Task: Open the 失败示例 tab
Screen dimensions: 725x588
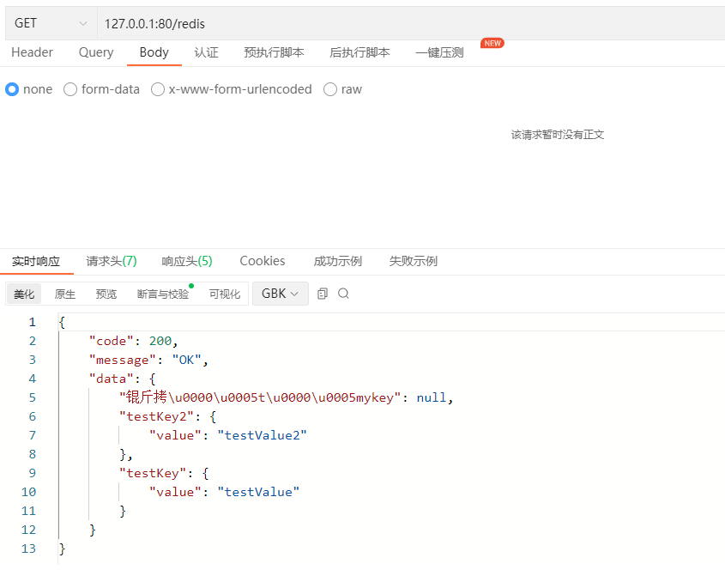Action: tap(413, 262)
